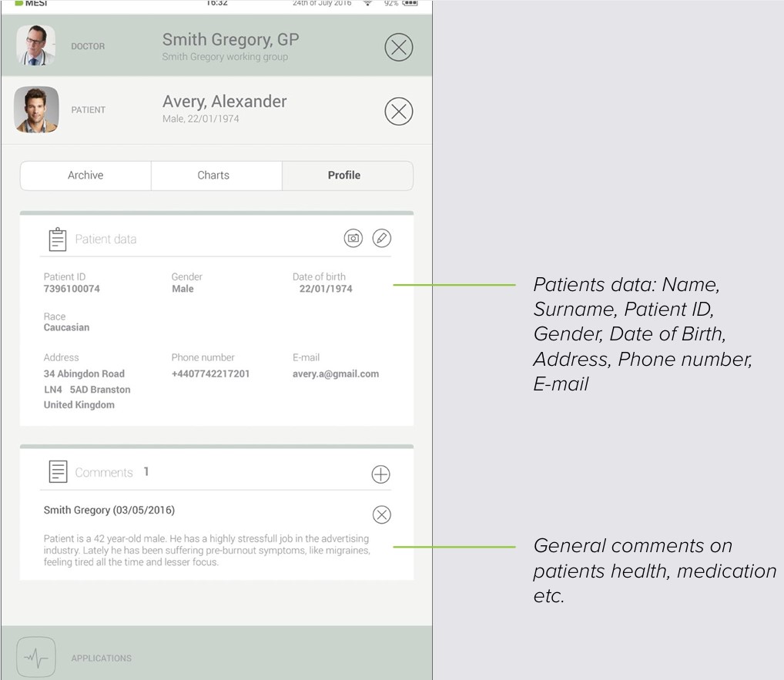784x680 pixels.
Task: Open the Applications waveform icon at bottom
Action: click(35, 657)
